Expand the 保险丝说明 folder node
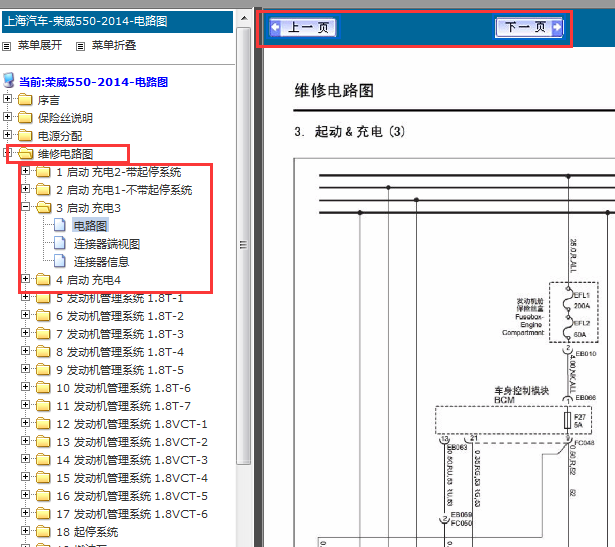 (7, 117)
